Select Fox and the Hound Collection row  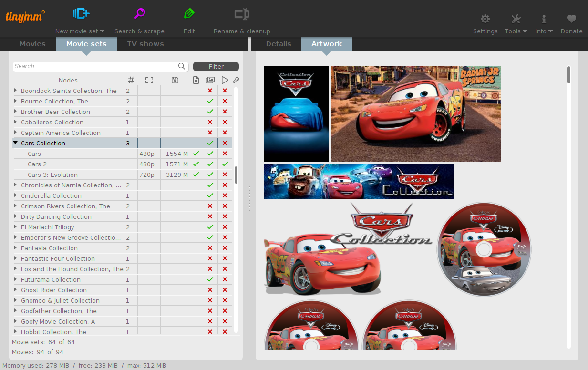(x=122, y=269)
